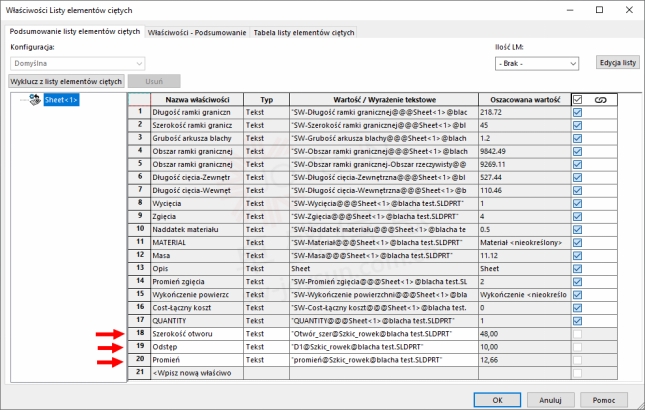Enable checkbox for Szerokość otworu row
Screen dimensions: 646x410
(577, 334)
